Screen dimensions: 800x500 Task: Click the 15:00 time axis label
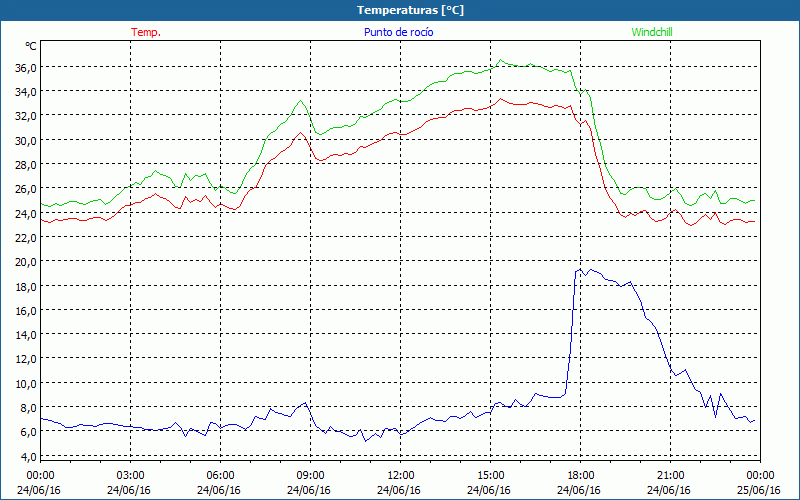click(491, 476)
